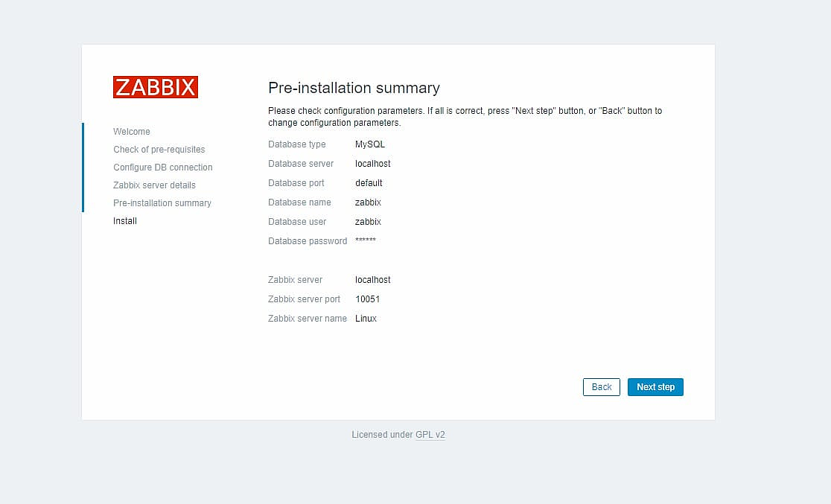Click the Zabbix server port 10051 value
Screen dimensions: 831x504
coord(367,299)
